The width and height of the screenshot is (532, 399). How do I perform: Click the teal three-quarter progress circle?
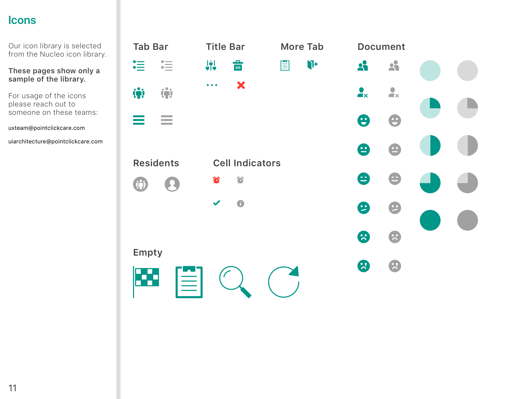pyautogui.click(x=430, y=183)
